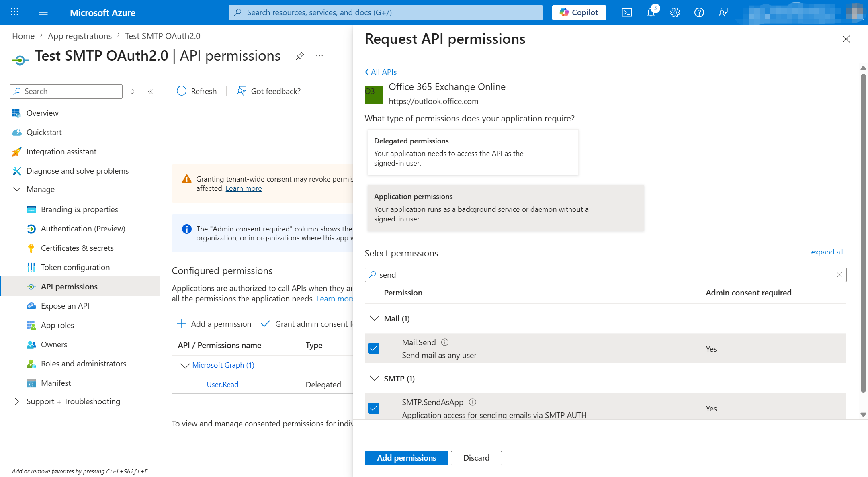Click Grant admin consent button
Image resolution: width=868 pixels, height=477 pixels.
(307, 324)
